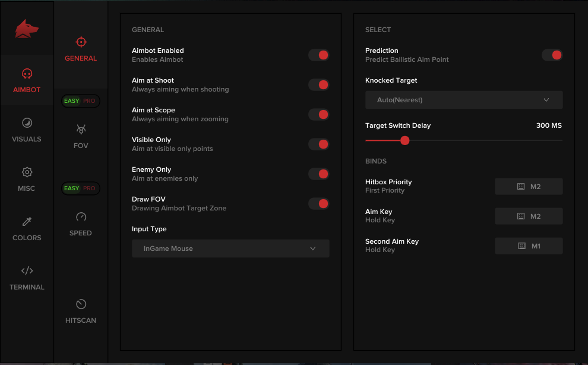588x365 pixels.
Task: Open the Colors panel
Action: pyautogui.click(x=26, y=229)
